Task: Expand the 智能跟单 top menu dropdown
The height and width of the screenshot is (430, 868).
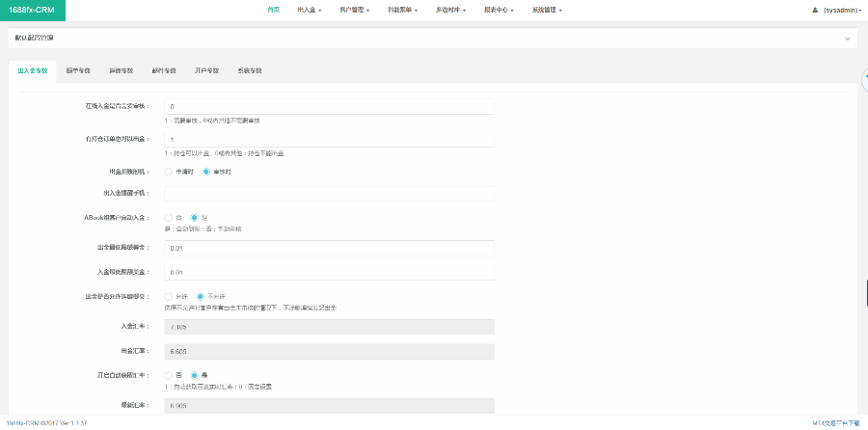Action: pyautogui.click(x=402, y=10)
